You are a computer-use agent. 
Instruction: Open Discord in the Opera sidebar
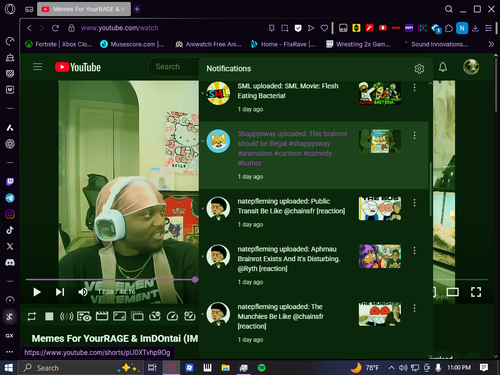tap(10, 263)
